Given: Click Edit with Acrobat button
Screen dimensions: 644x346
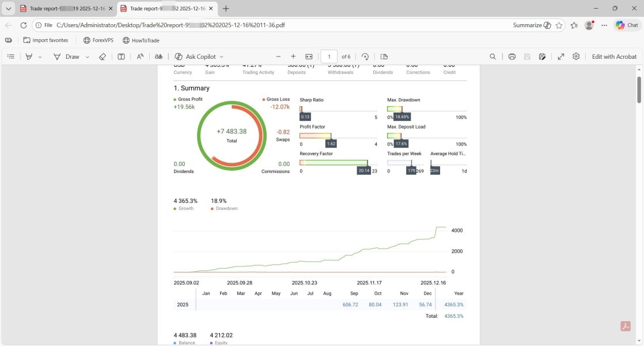Looking at the screenshot, I should (x=614, y=57).
